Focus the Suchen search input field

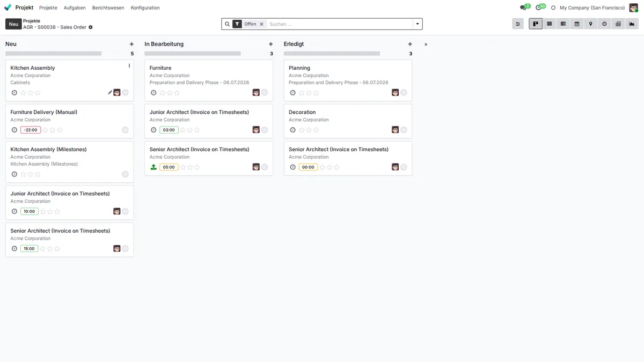340,24
